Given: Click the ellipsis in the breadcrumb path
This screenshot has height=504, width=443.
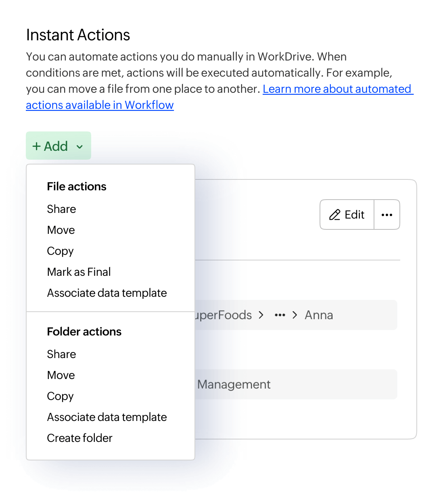Looking at the screenshot, I should (280, 315).
